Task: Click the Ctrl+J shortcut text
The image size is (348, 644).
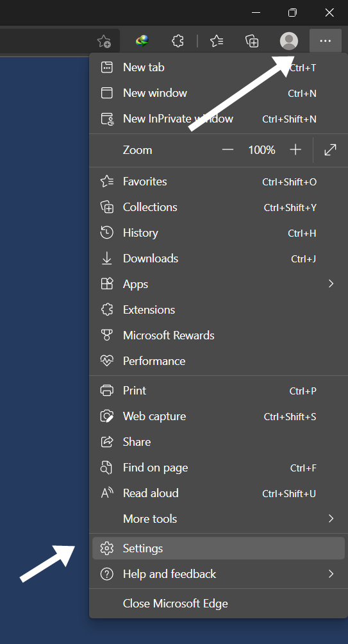Action: tap(303, 258)
